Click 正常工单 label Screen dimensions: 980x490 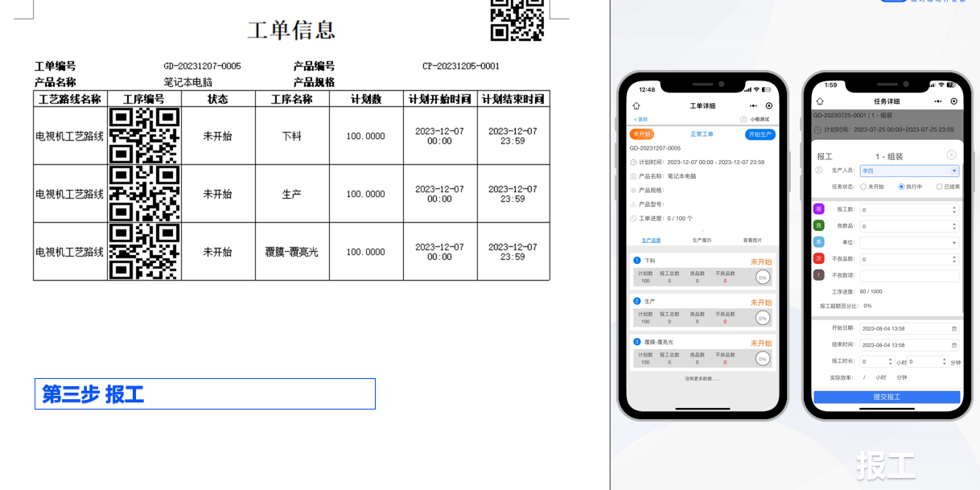702,134
